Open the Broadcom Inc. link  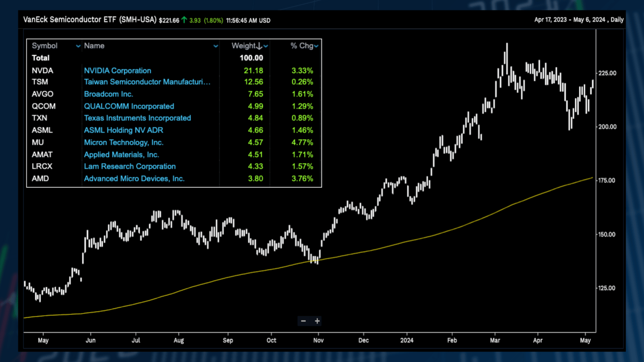tap(109, 94)
